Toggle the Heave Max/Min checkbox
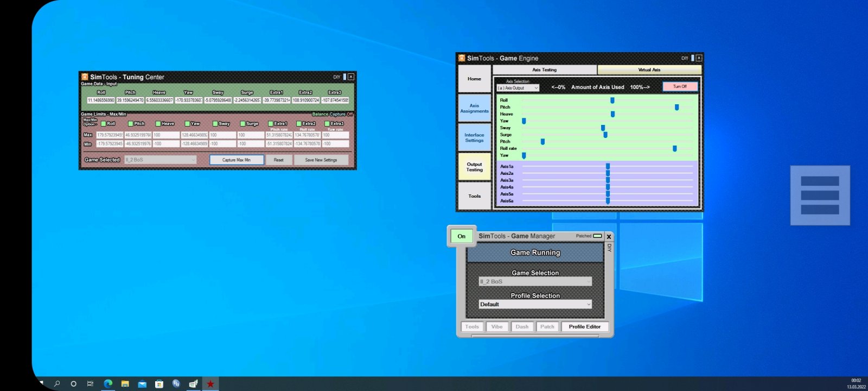The image size is (868, 391). (158, 123)
